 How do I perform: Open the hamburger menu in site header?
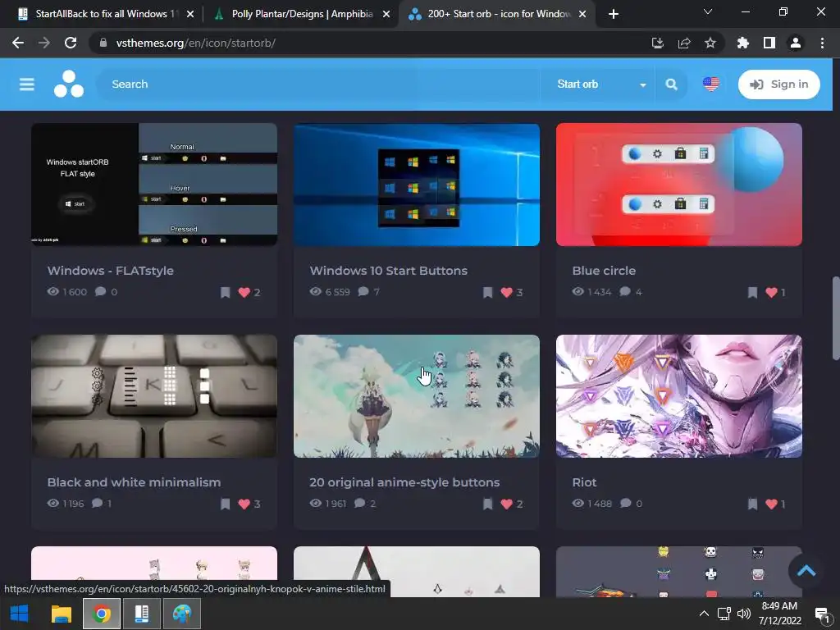27,84
